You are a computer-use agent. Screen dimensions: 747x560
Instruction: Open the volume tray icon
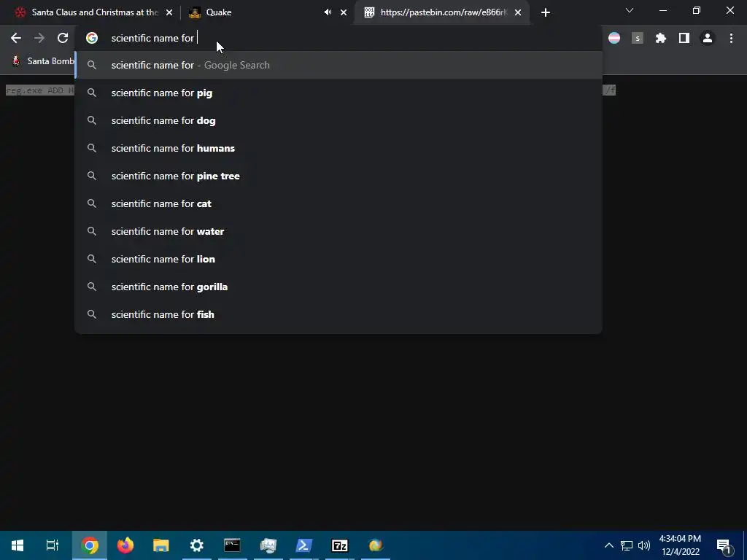click(x=644, y=545)
